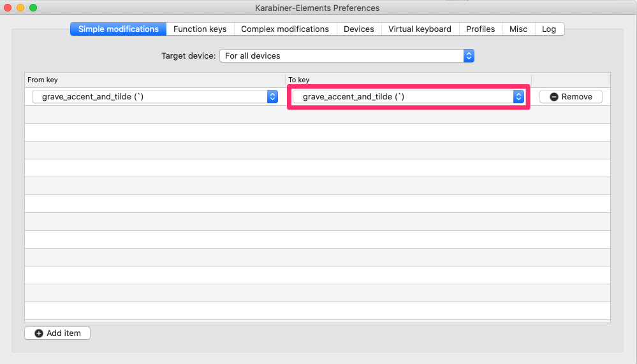The width and height of the screenshot is (637, 364).
Task: Switch to the Function keys tab
Action: click(x=200, y=29)
